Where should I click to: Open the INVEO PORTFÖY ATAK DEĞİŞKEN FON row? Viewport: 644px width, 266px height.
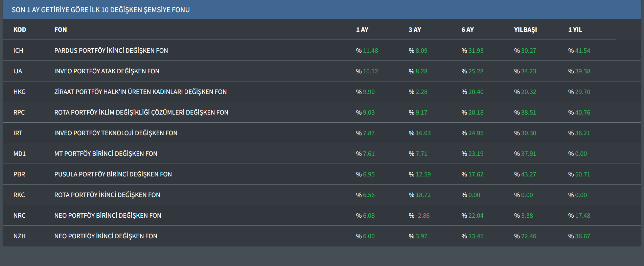(x=107, y=71)
